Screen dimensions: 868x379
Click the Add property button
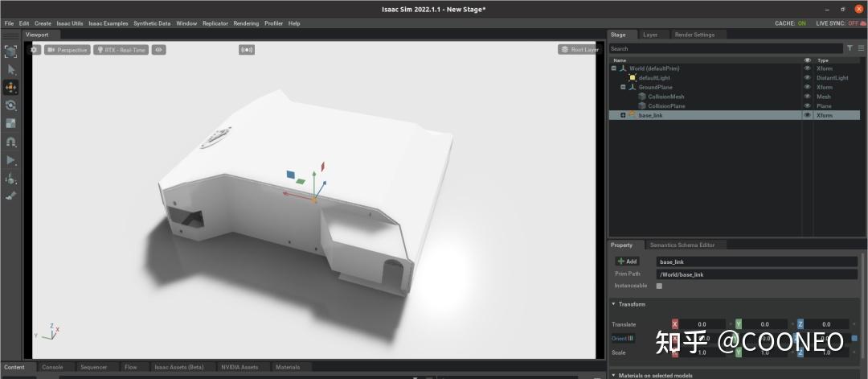click(x=627, y=262)
